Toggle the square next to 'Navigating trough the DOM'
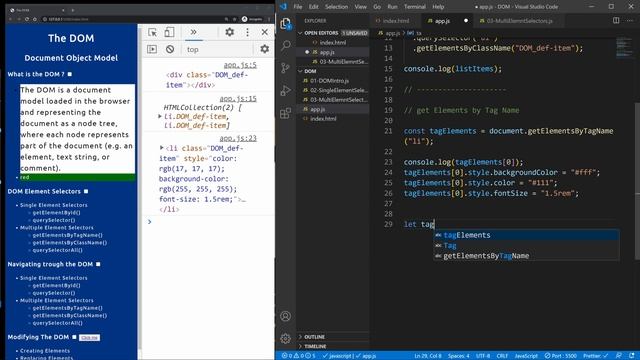The height and width of the screenshot is (360, 640). (x=98, y=264)
